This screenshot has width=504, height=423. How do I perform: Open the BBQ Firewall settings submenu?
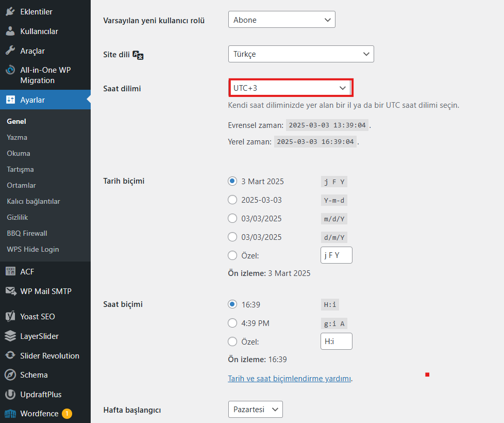(27, 233)
